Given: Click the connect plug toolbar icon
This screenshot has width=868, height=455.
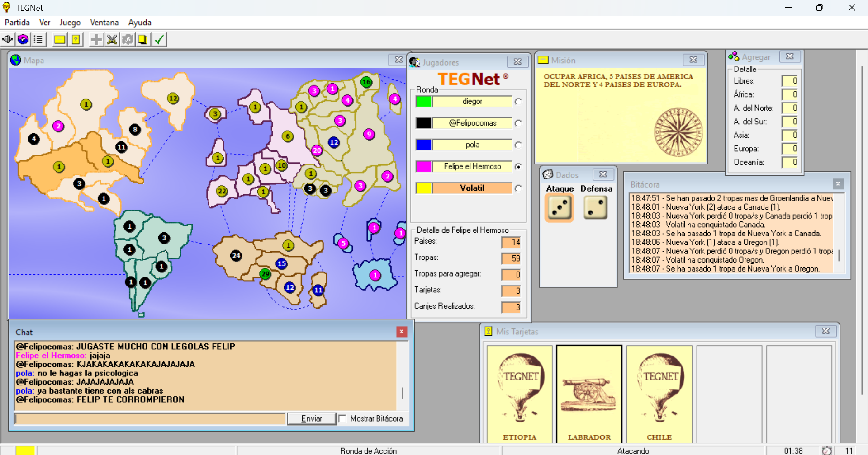Looking at the screenshot, I should point(8,40).
